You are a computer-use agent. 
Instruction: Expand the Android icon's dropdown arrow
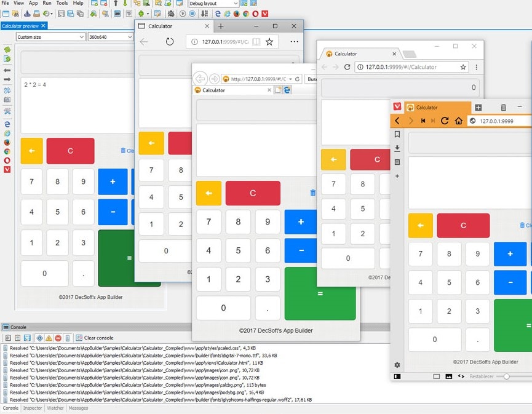[148, 14]
